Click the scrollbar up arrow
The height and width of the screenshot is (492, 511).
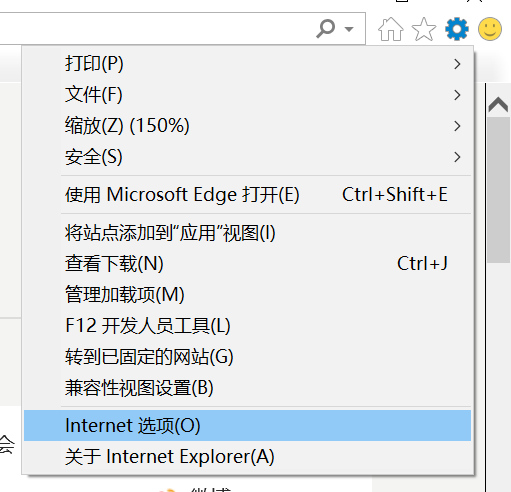[498, 104]
